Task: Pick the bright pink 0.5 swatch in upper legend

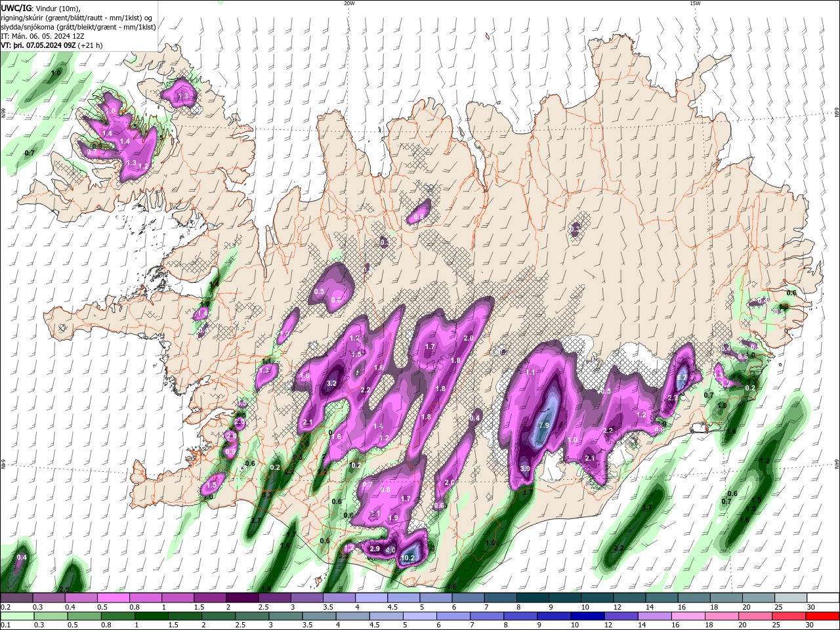Action: (x=113, y=598)
